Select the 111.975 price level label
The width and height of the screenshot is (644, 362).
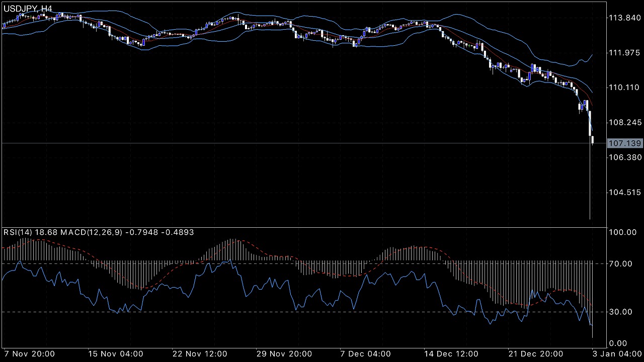[x=624, y=53]
